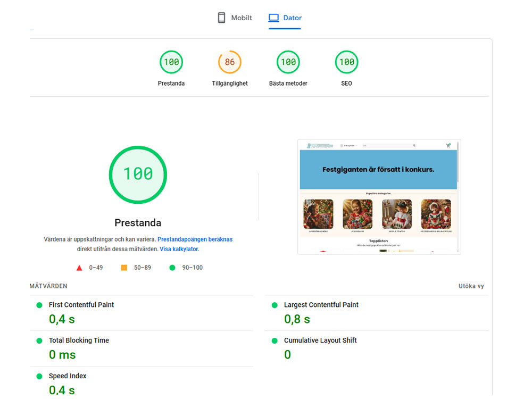Open the SEO score gauge
Viewport: 532px width, 399px height.
pos(346,62)
